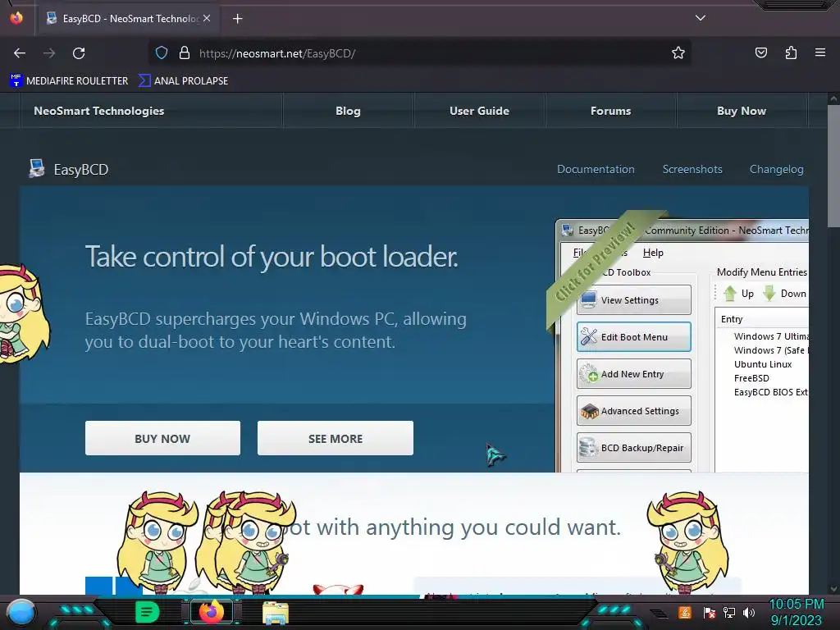Click Add New Entry in preview
This screenshot has height=630, width=840.
pos(634,374)
